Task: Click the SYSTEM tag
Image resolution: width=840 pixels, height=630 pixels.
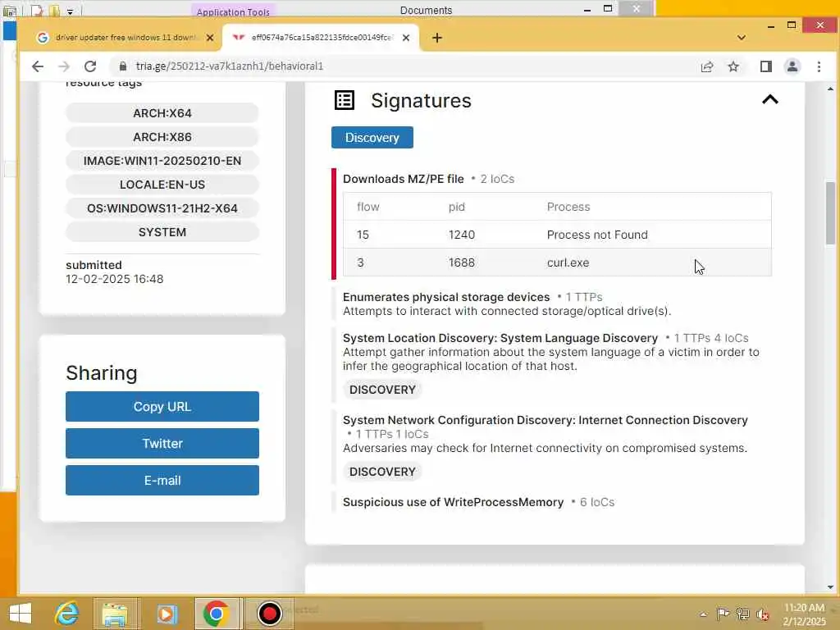Action: (162, 232)
